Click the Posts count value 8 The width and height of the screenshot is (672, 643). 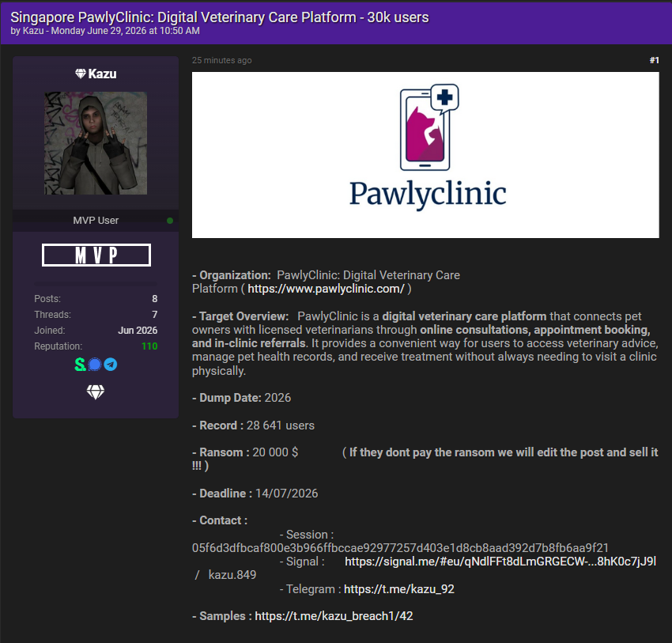(155, 299)
